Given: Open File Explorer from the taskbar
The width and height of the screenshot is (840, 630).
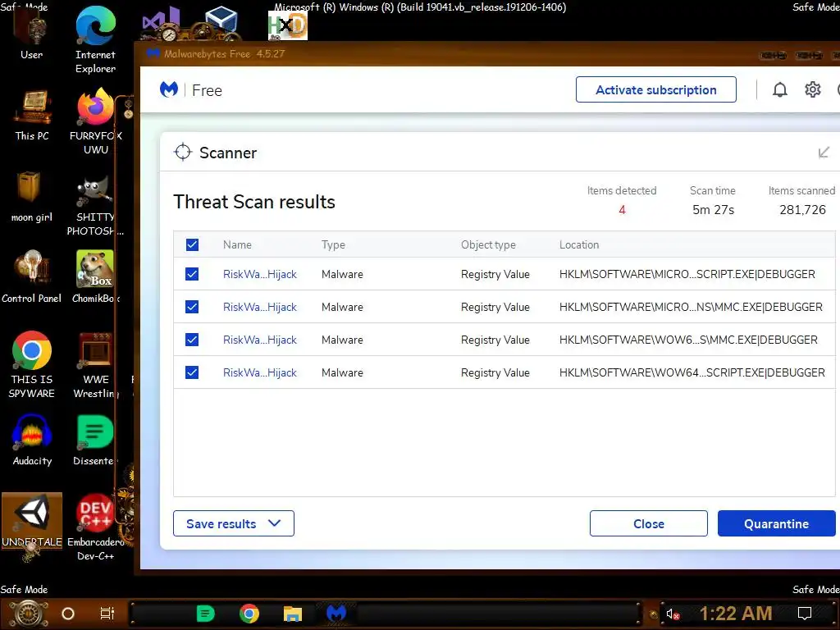Looking at the screenshot, I should coord(293,614).
